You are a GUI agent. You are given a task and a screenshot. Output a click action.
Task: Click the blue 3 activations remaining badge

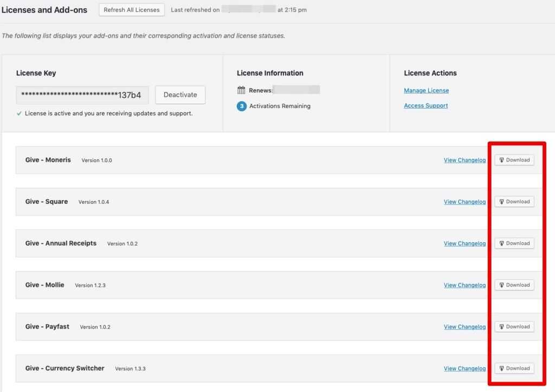point(242,106)
